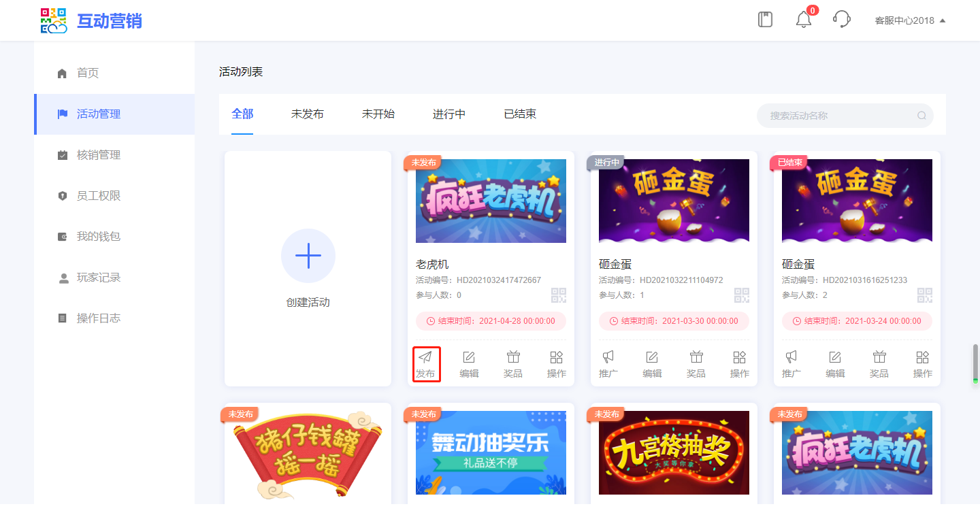Click the 九宫格抽奖 activity thumbnail

[x=674, y=452]
